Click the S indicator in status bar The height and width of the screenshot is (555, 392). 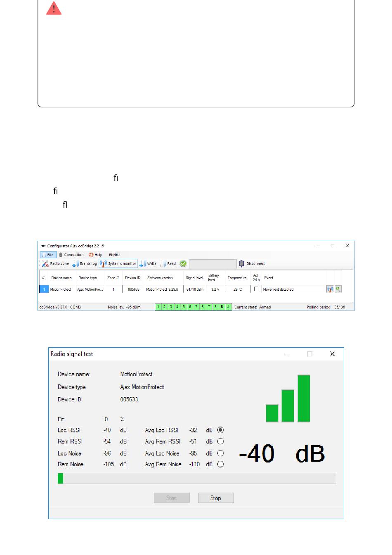(x=215, y=307)
